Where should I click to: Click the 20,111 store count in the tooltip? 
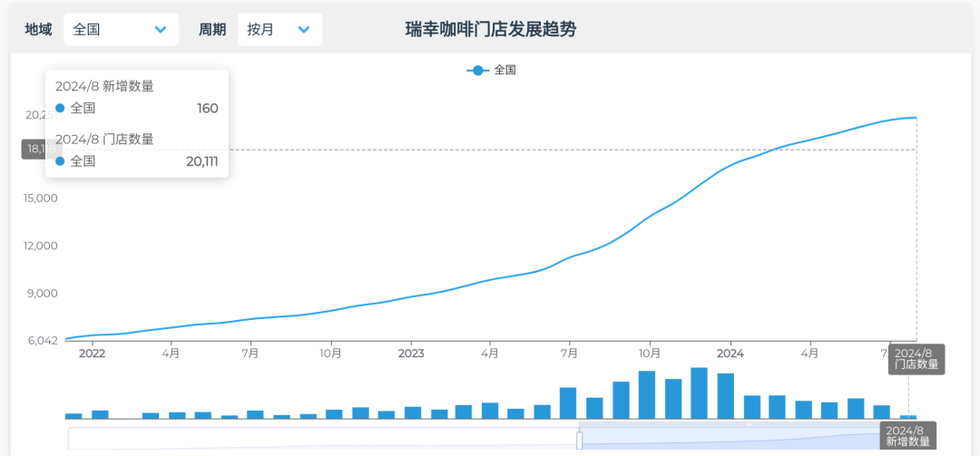[201, 161]
